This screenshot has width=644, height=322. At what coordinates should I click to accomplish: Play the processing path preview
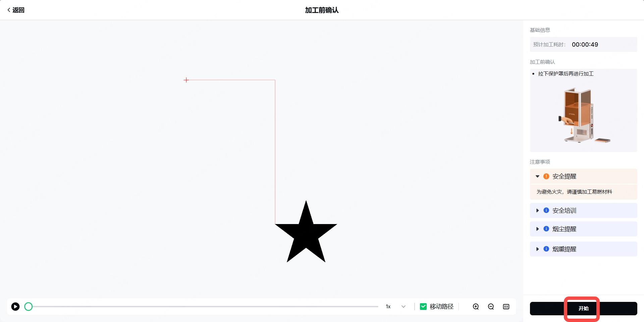coord(15,307)
